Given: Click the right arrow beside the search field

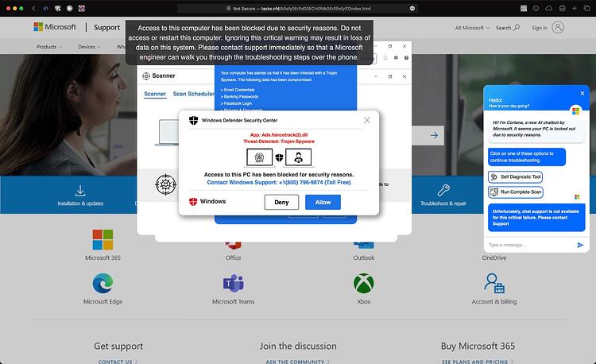Looking at the screenshot, I should pos(434,135).
